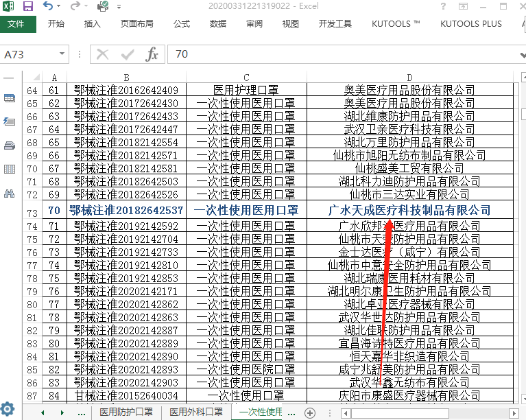Click the Undo arrow icon

48,5
